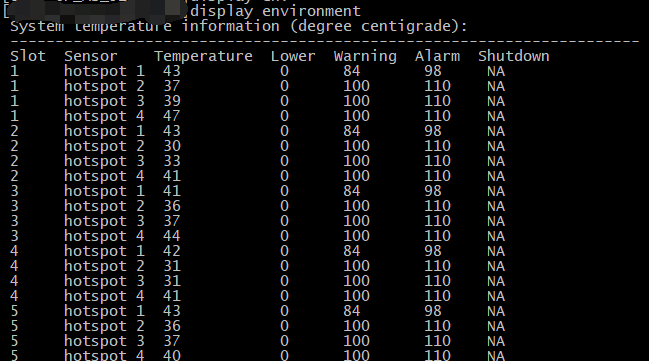Click the Temperature column header
Image resolution: width=649 pixels, height=361 pixels.
tap(203, 56)
